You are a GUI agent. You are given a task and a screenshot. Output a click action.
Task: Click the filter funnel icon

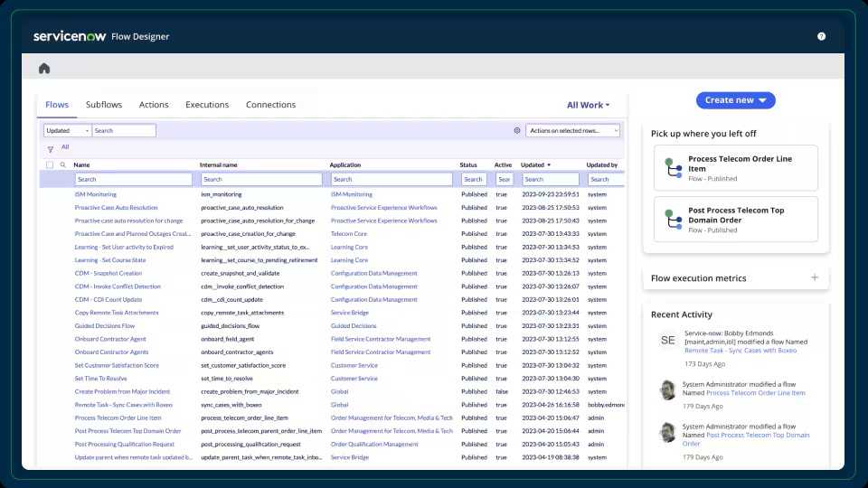[x=51, y=149]
